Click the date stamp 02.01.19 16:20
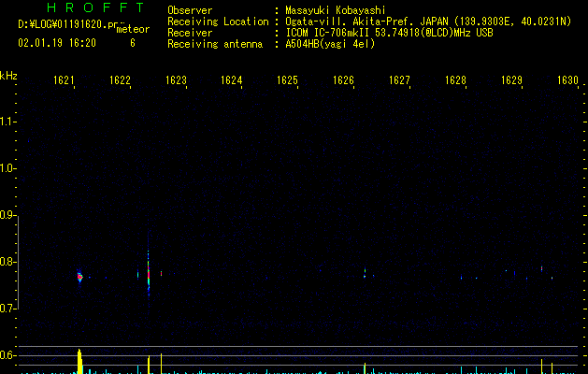Image resolution: width=588 pixels, height=374 pixels. click(x=57, y=43)
